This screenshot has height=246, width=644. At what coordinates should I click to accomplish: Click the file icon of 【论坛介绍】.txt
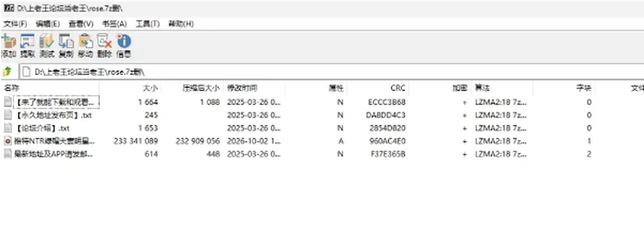tap(8, 128)
